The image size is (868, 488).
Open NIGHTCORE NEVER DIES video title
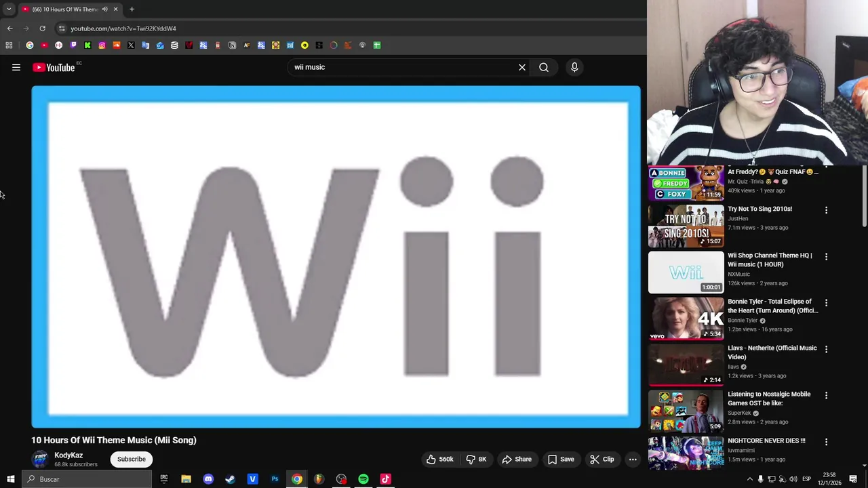[x=766, y=441]
